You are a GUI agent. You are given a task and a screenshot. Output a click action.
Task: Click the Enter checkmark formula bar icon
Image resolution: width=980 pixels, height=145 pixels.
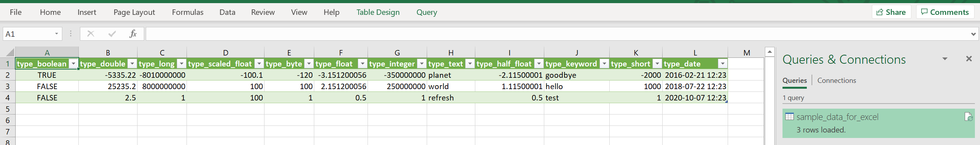(112, 34)
